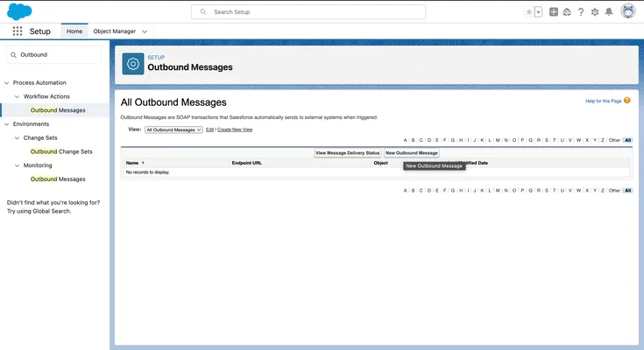Click the Trailhead guidance icon
644x350 pixels.
click(567, 12)
